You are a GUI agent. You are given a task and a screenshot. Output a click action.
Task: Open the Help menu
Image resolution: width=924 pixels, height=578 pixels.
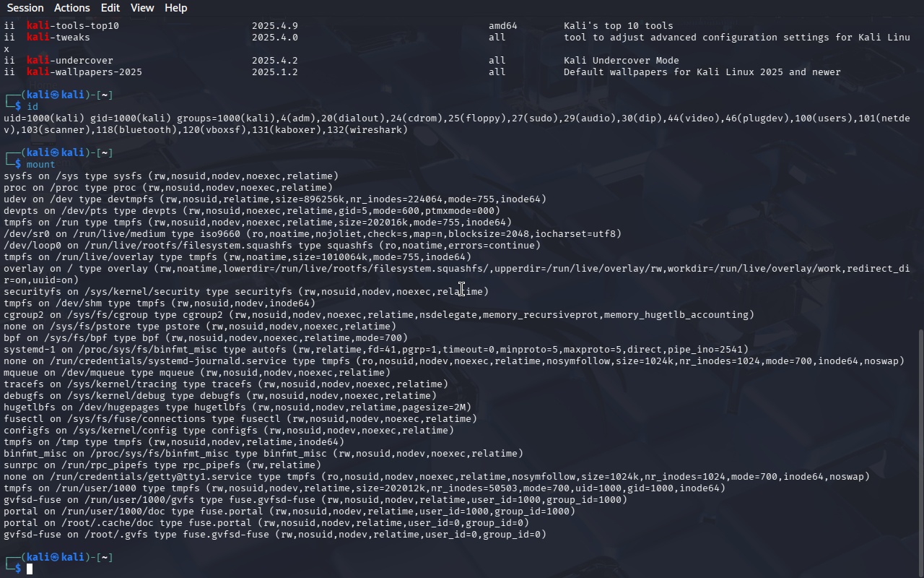pos(175,8)
